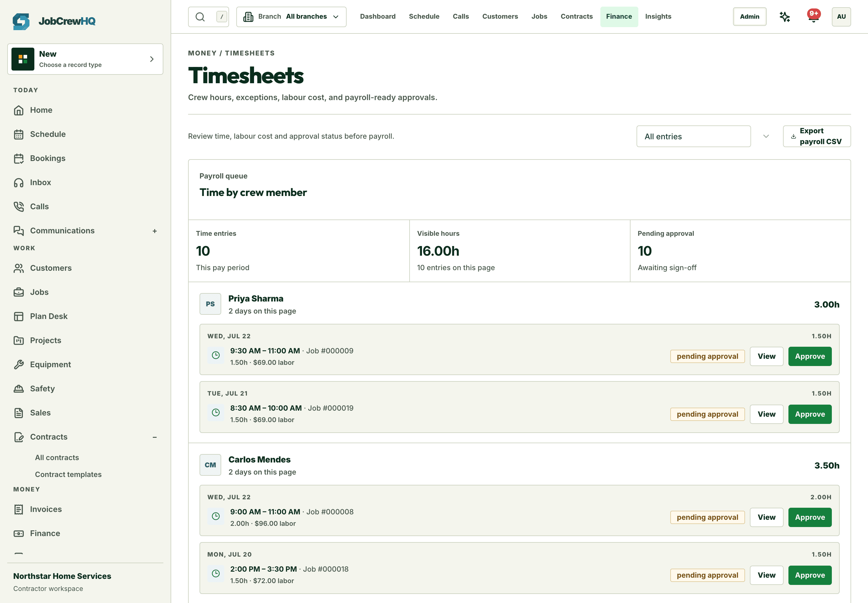Click the New record grid icon
868x603 pixels.
pyautogui.click(x=23, y=59)
